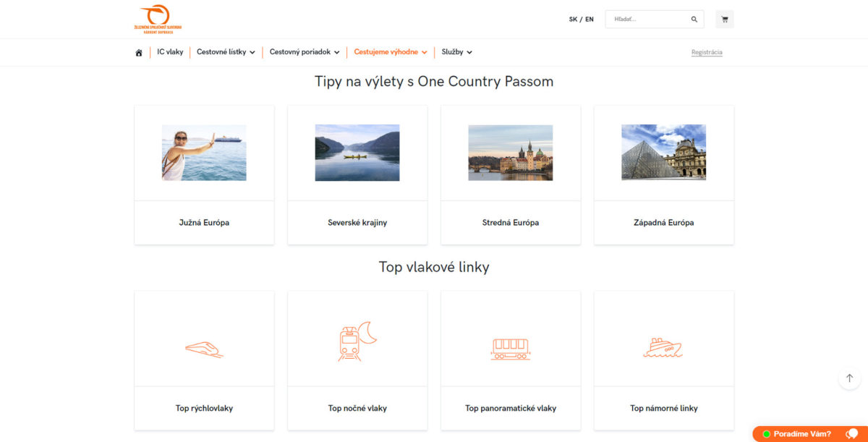Open Top nočné vlaky link

click(x=357, y=408)
